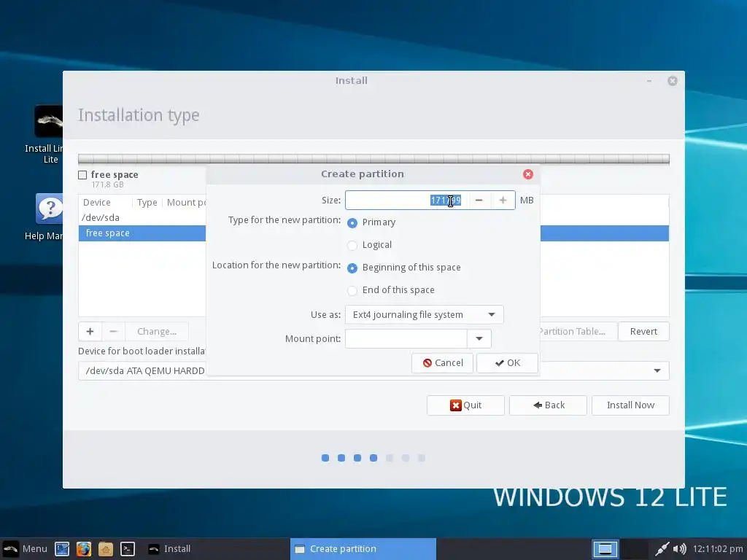Open boot loader device dropdown arrow
The height and width of the screenshot is (560, 747).
tap(657, 371)
